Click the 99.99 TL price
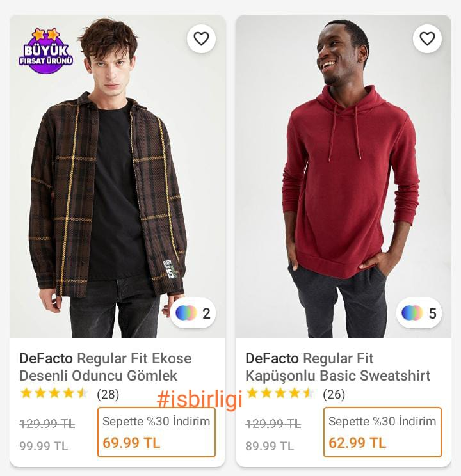The image size is (461, 476). (44, 446)
